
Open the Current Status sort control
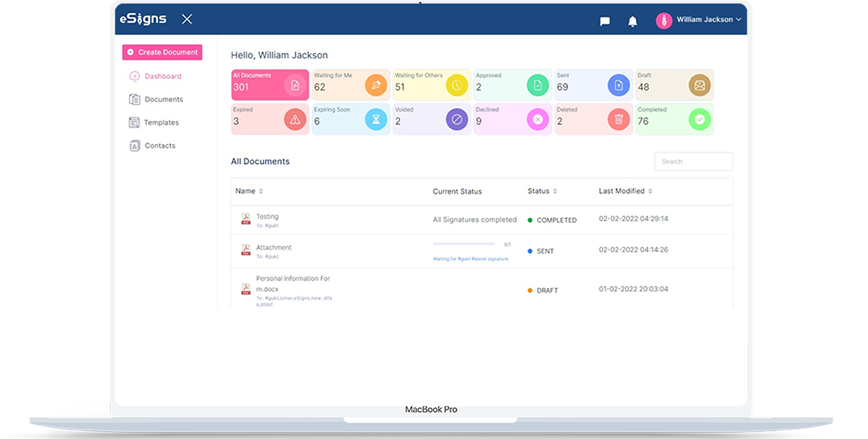(458, 191)
